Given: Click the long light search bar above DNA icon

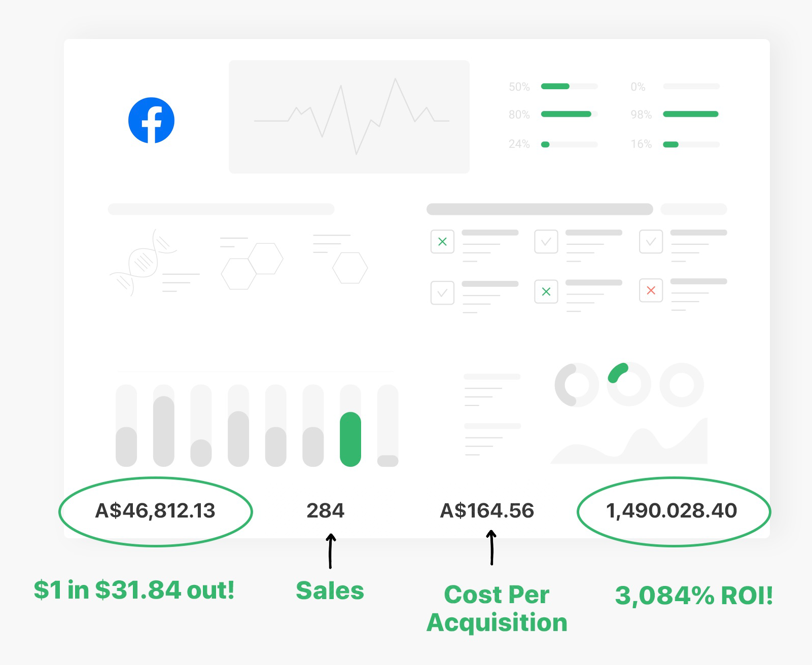Looking at the screenshot, I should 221,209.
